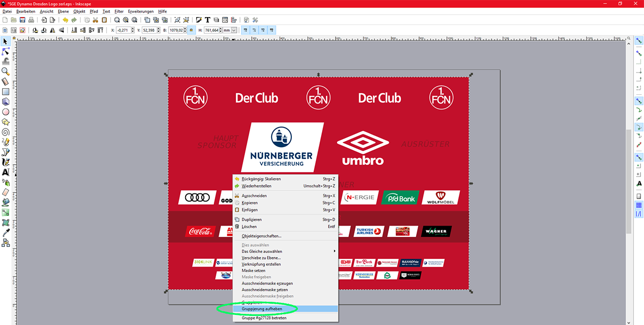Activate the Text tool in the toolbox
The height and width of the screenshot is (325, 644).
pyautogui.click(x=6, y=172)
